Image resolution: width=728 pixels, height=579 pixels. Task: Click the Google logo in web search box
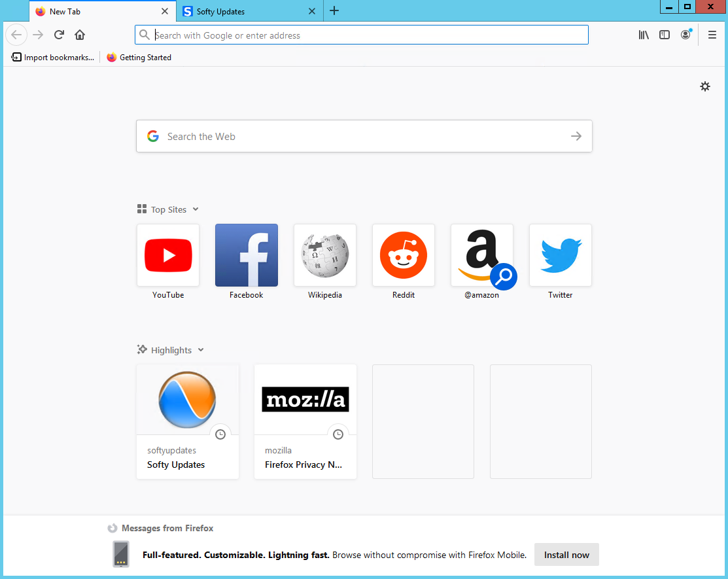[153, 136]
